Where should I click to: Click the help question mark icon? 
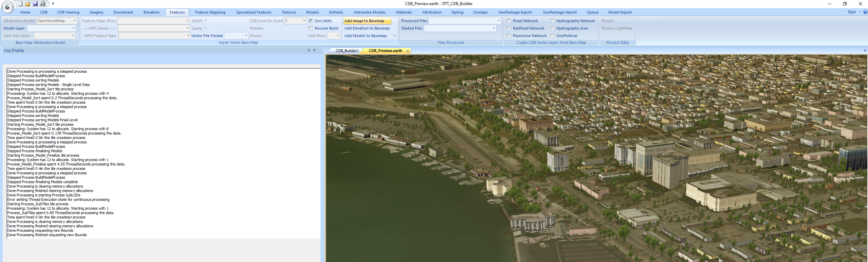(865, 12)
